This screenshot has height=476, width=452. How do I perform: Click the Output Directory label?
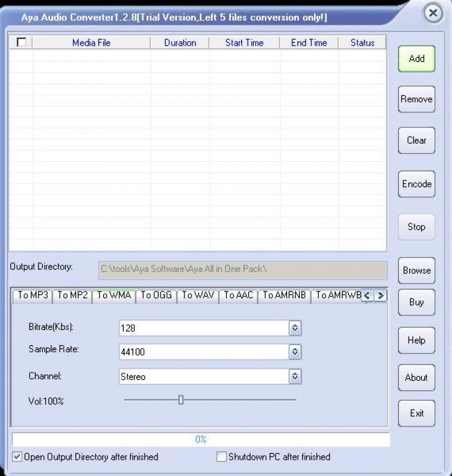click(41, 267)
